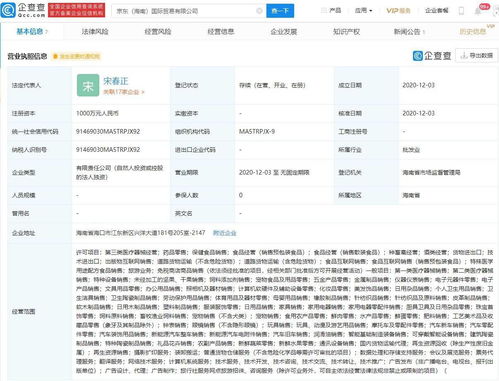499x381 pixels.
Task: Select the 成立日期 value 2020-12-03
Action: pos(419,85)
